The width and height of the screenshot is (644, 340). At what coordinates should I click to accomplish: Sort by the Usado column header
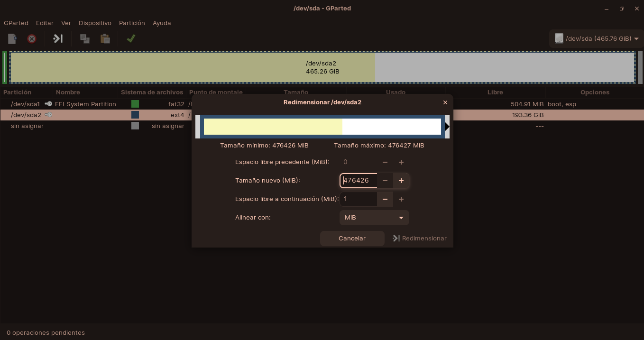coord(396,92)
